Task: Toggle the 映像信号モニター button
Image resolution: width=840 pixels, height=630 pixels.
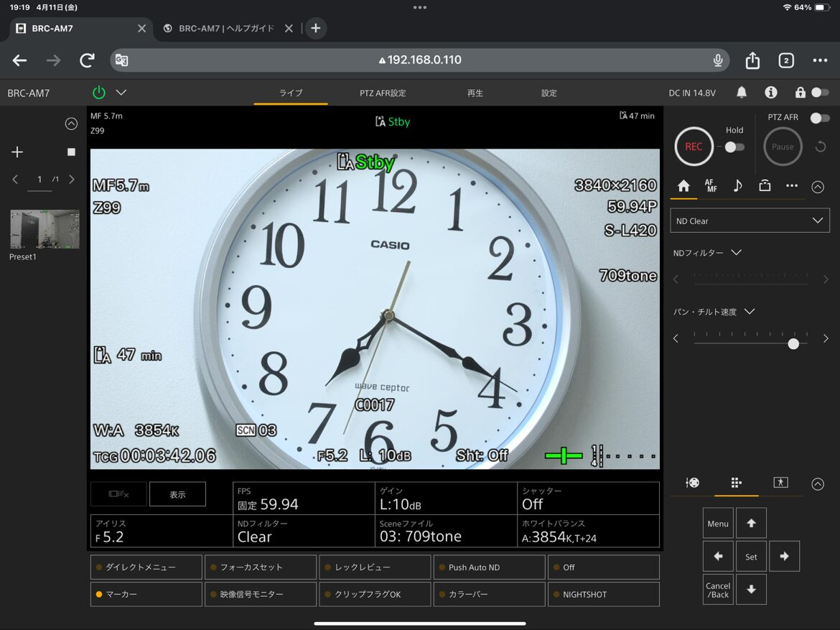Action: 261,595
